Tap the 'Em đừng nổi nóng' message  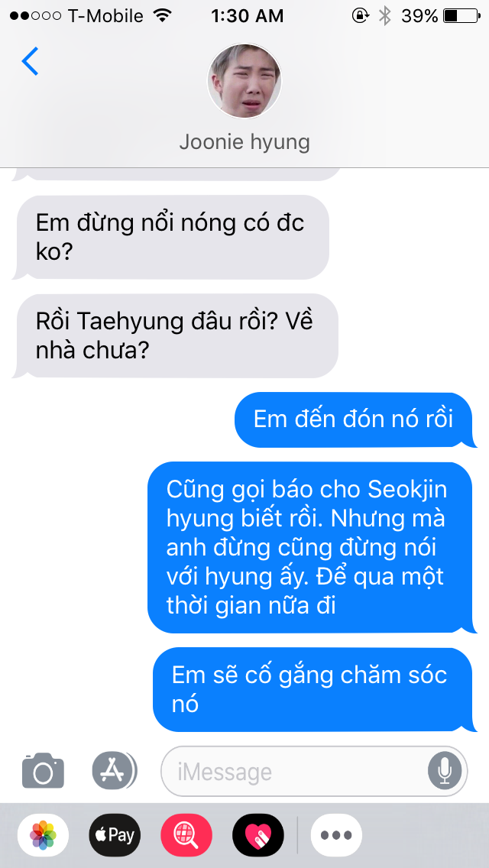click(172, 237)
